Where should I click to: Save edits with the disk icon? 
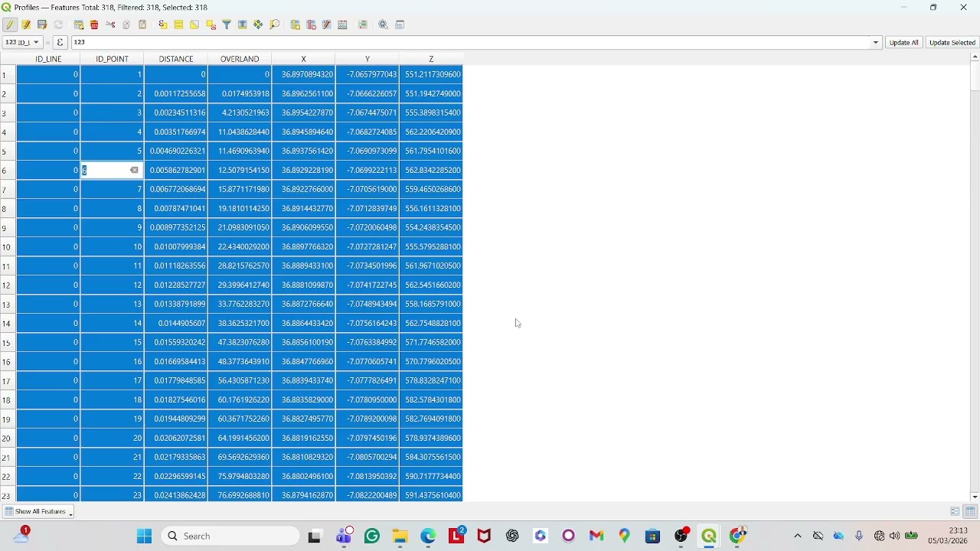[x=42, y=24]
